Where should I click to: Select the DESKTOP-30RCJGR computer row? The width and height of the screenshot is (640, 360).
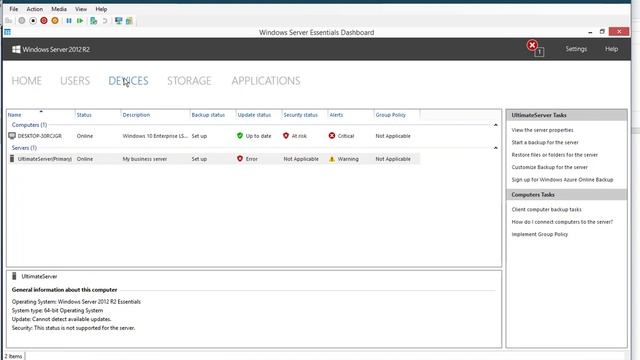(x=213, y=136)
